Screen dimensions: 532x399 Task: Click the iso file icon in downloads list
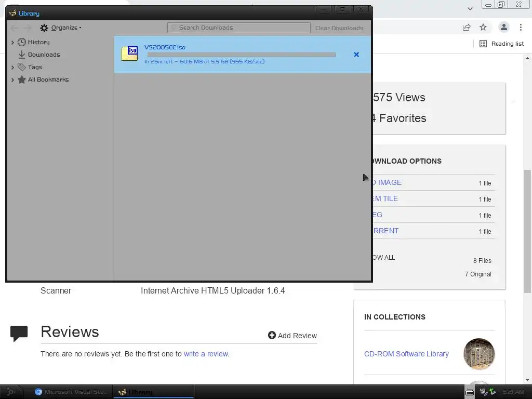click(x=129, y=54)
